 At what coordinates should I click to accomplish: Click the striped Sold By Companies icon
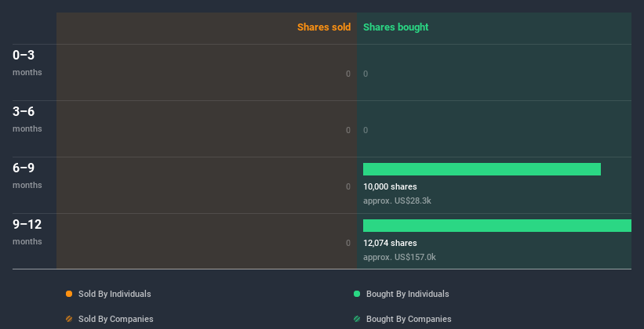coord(69,319)
